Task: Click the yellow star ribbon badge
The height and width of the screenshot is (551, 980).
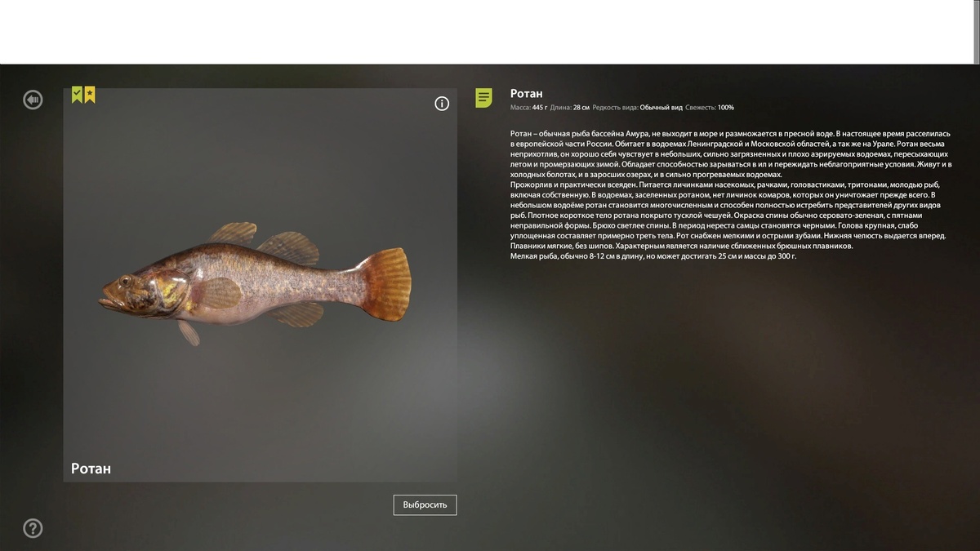Action: click(90, 95)
